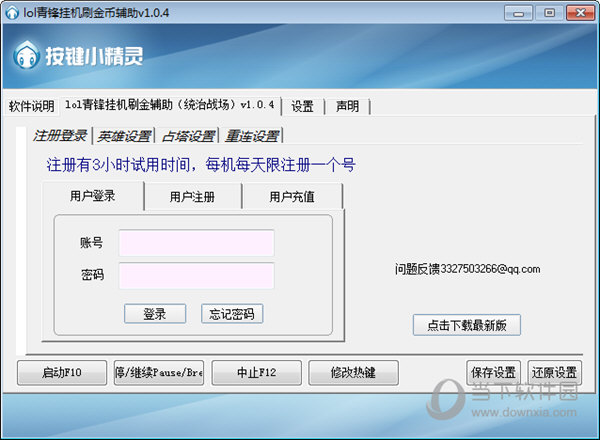The width and height of the screenshot is (600, 440).
Task: Open the 修改热键 button
Action: tap(354, 372)
